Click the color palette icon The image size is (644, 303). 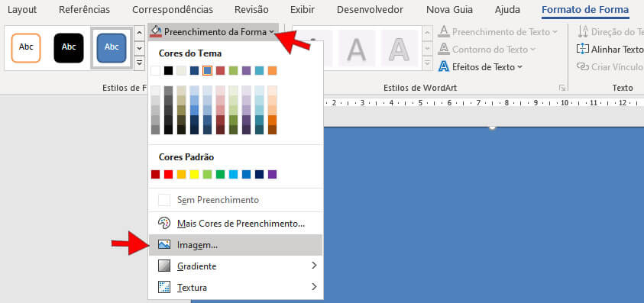pyautogui.click(x=164, y=224)
